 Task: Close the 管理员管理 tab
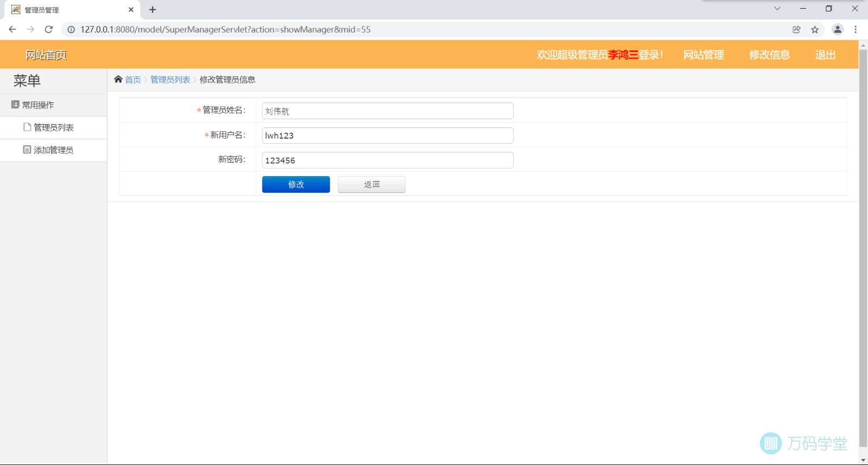point(131,9)
